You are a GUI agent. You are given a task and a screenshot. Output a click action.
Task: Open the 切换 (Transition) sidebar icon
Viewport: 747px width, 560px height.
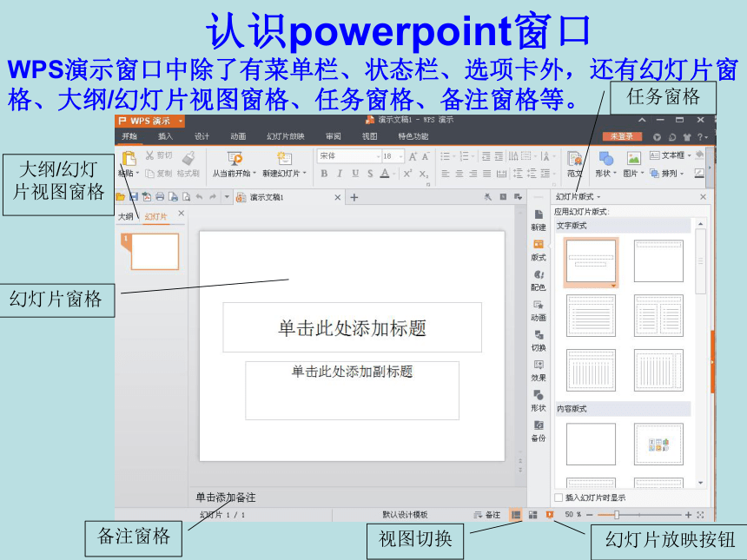(x=539, y=341)
